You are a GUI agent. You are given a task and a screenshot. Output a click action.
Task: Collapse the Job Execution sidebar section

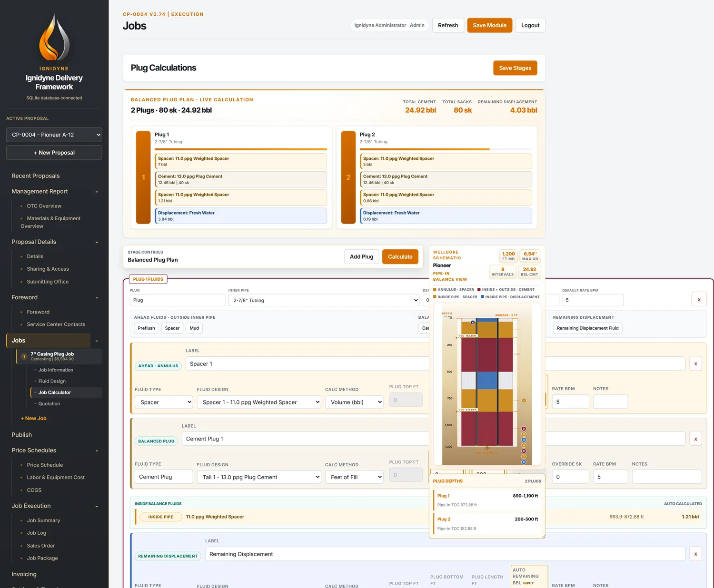pyautogui.click(x=97, y=506)
